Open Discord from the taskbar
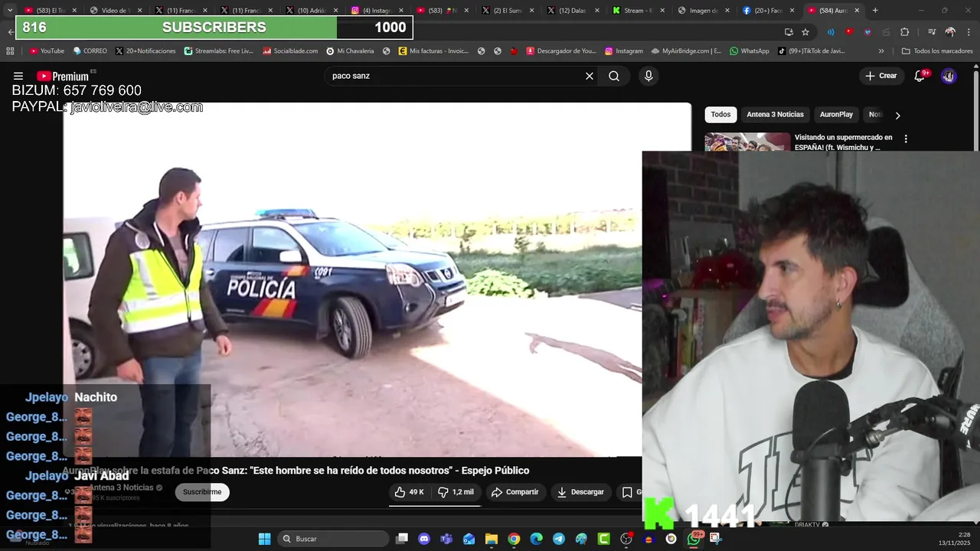Image resolution: width=980 pixels, height=551 pixels. click(424, 539)
